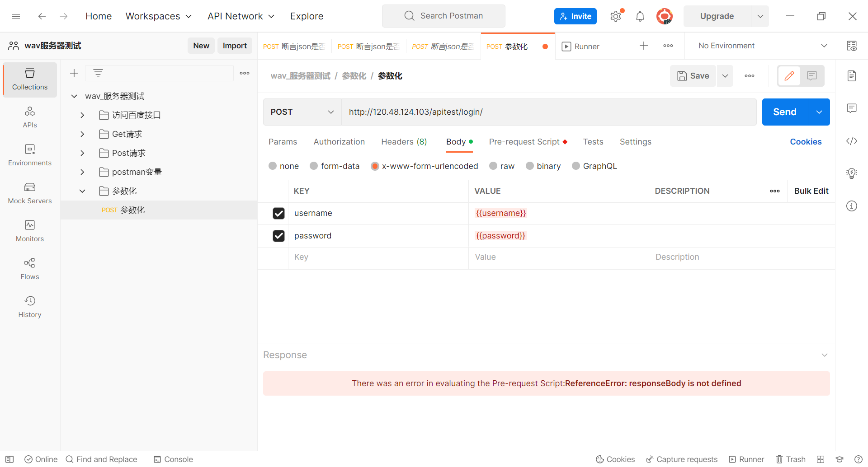Go back with the left arrow
Screen dimensions: 868x467
click(42, 16)
